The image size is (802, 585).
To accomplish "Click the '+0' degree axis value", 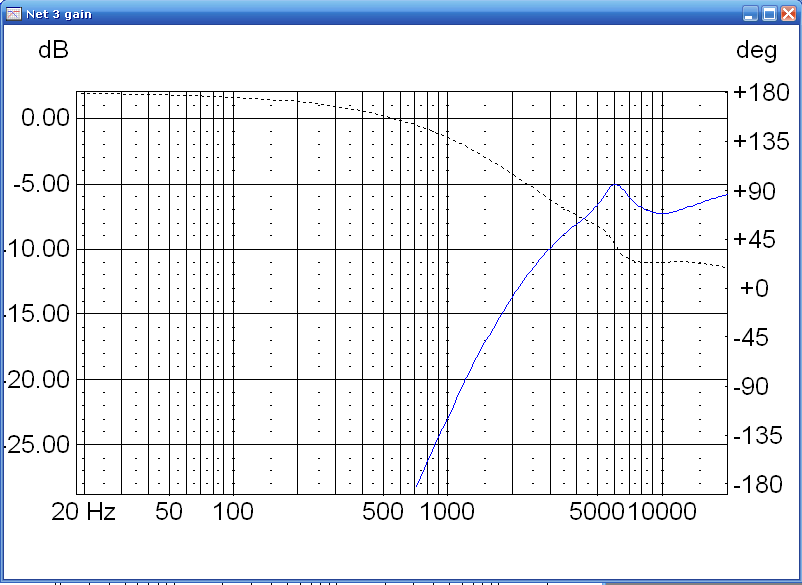I will tap(754, 288).
